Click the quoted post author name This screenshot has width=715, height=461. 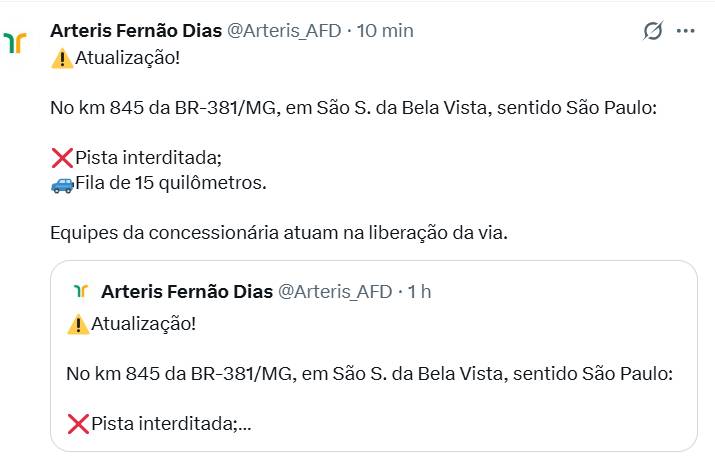[187, 292]
